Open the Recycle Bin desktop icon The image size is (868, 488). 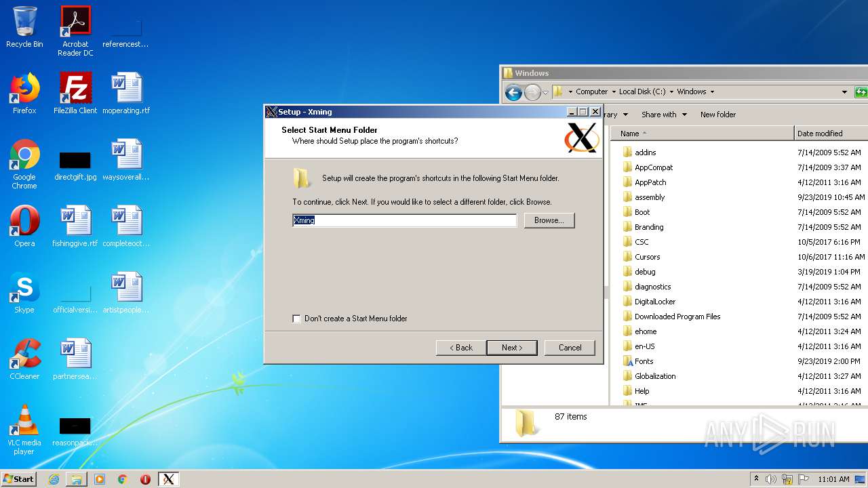tap(24, 27)
